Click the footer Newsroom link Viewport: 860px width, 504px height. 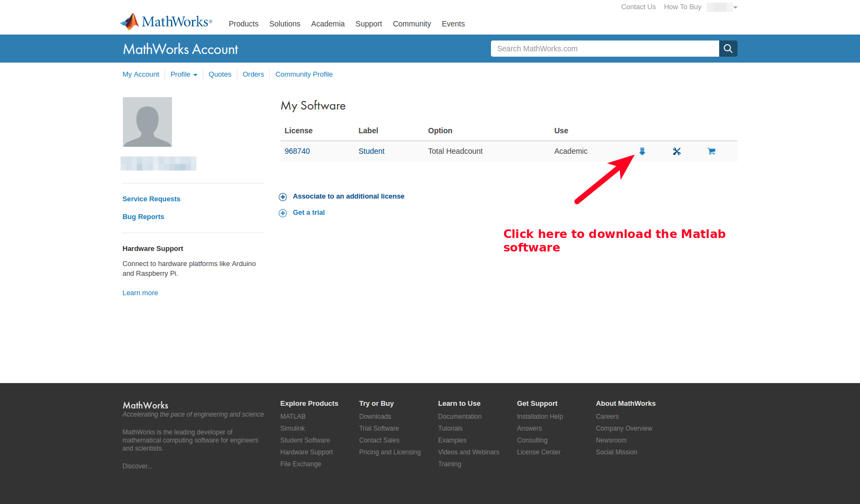click(x=611, y=440)
